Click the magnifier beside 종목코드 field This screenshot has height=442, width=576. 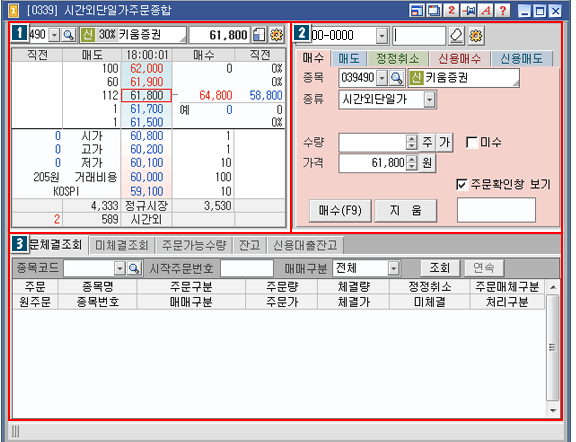[134, 269]
